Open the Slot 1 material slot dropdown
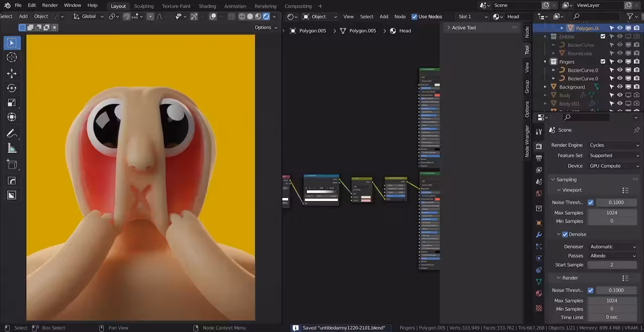This screenshot has height=332, width=644. 473,17
